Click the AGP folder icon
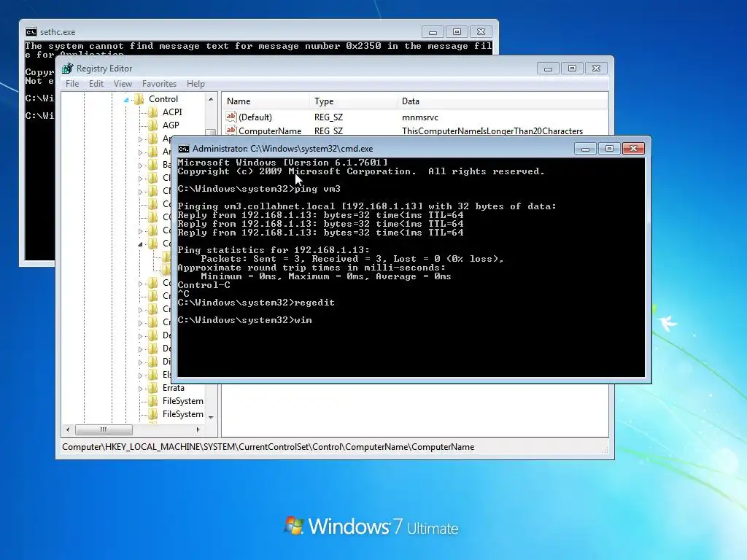Image resolution: width=747 pixels, height=560 pixels. tap(153, 125)
